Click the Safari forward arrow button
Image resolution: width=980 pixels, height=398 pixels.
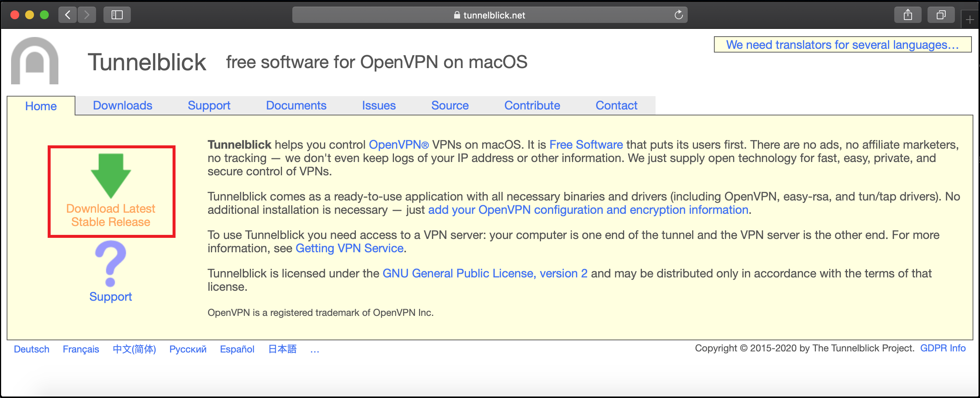click(x=87, y=15)
